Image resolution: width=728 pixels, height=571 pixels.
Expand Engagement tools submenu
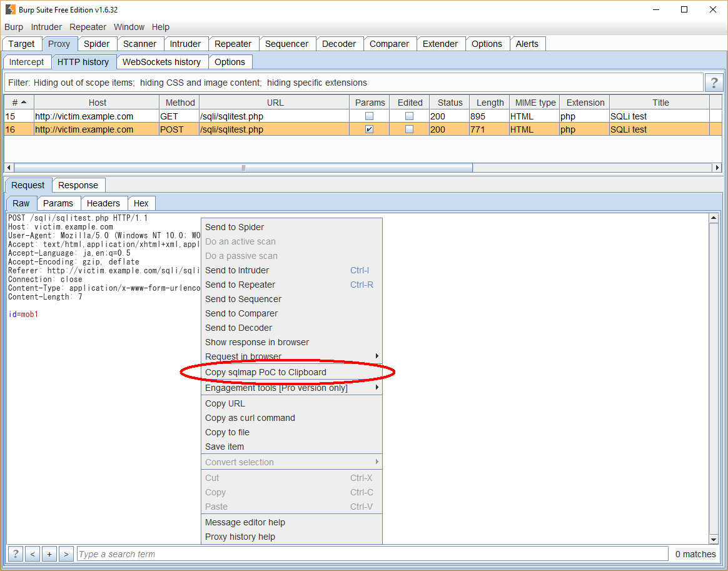click(291, 388)
